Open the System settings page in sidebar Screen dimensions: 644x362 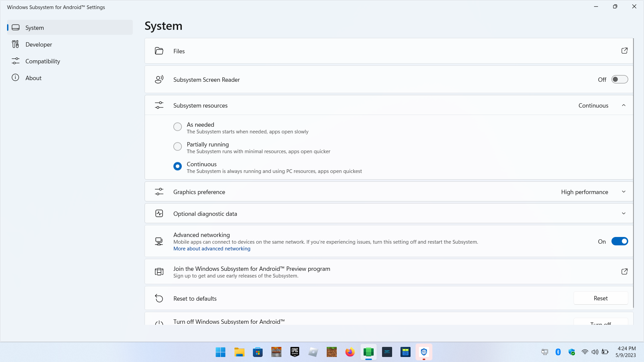tap(70, 27)
